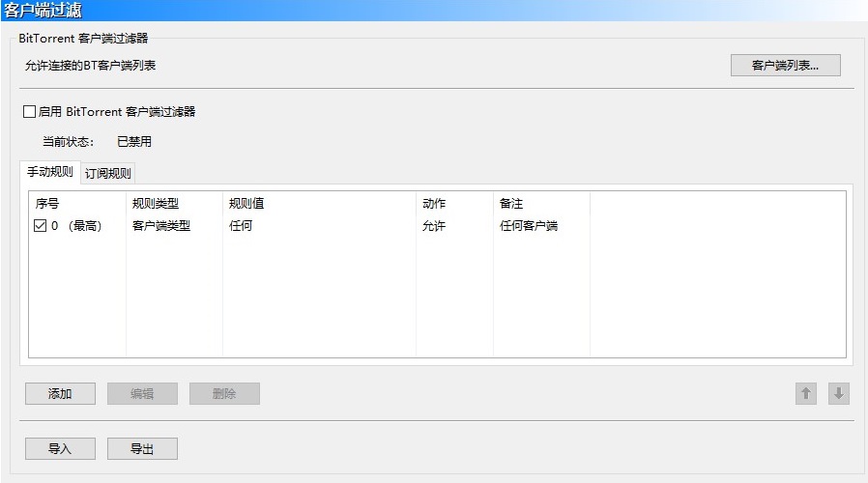Select the 客户端类型 cell in the rule row
868x483 pixels.
161,226
